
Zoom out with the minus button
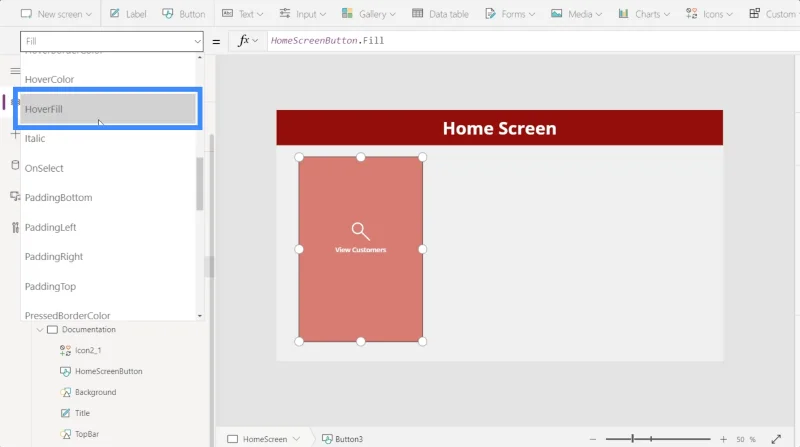point(592,439)
